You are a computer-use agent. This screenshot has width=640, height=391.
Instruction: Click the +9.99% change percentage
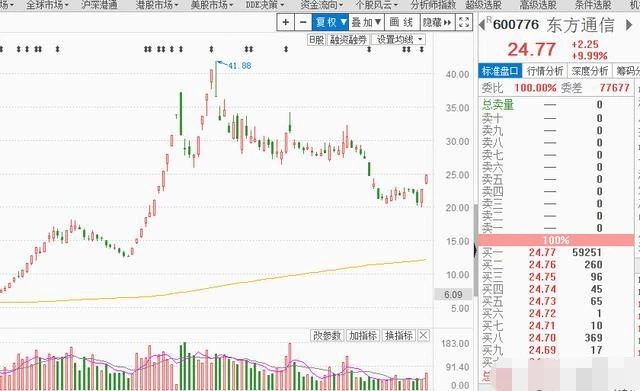[589, 56]
